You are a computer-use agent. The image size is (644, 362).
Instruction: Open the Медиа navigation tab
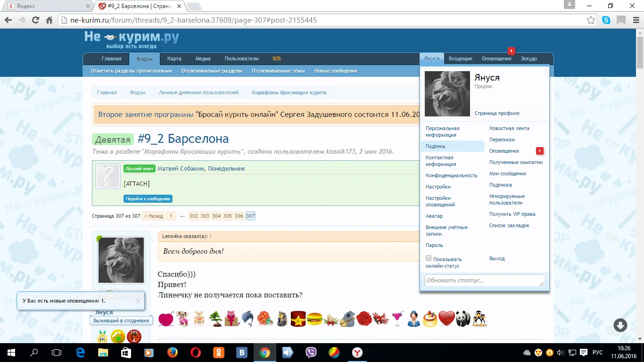click(x=203, y=59)
